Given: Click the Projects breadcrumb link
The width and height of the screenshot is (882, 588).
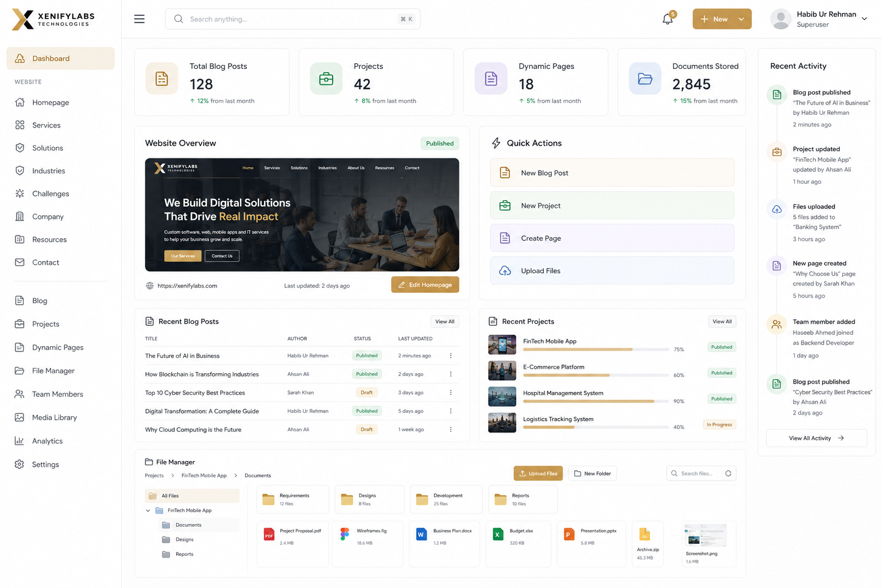Looking at the screenshot, I should point(154,475).
